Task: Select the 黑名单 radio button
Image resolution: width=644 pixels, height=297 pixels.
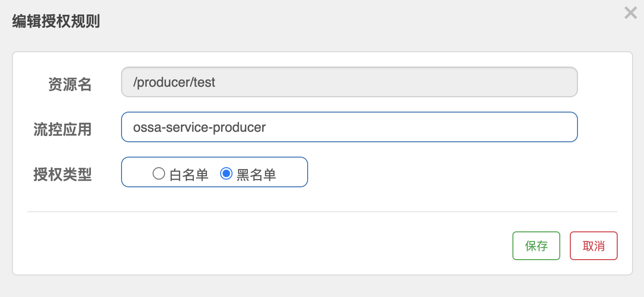Action: click(226, 173)
